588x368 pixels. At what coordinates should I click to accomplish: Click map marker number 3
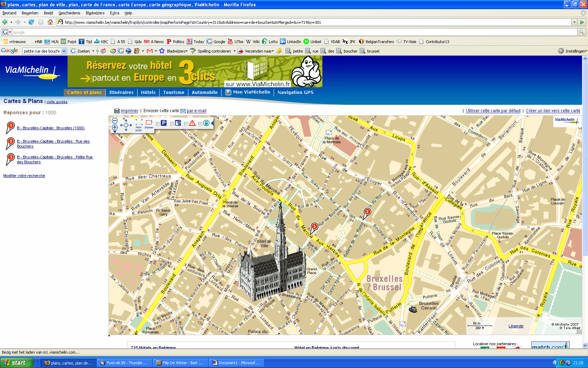pyautogui.click(x=314, y=227)
